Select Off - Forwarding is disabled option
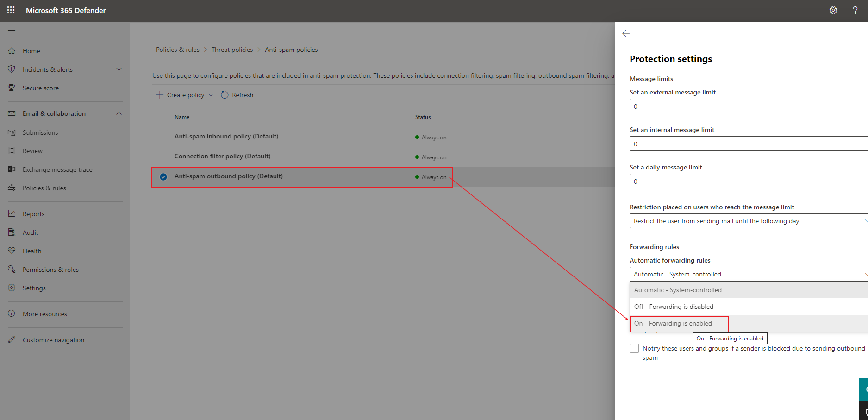The width and height of the screenshot is (868, 420). click(749, 307)
